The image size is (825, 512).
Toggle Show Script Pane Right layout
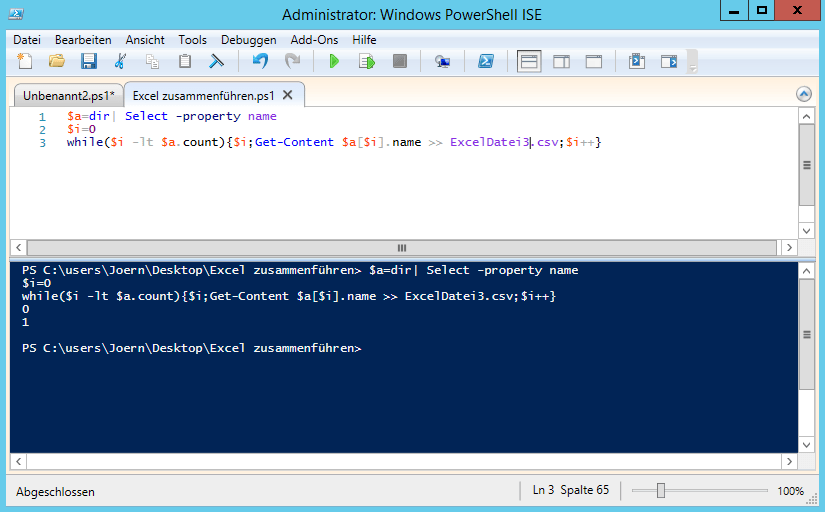click(561, 62)
